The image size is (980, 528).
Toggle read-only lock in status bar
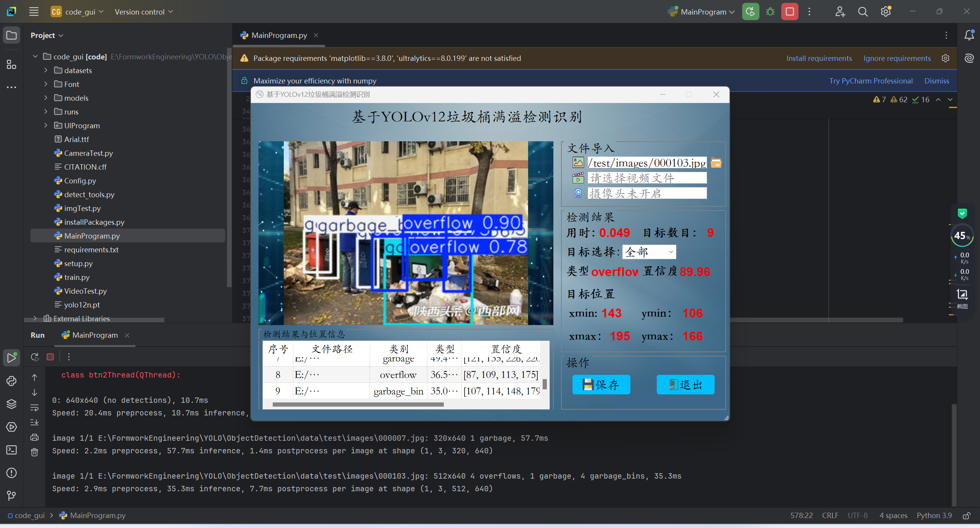[x=967, y=515]
